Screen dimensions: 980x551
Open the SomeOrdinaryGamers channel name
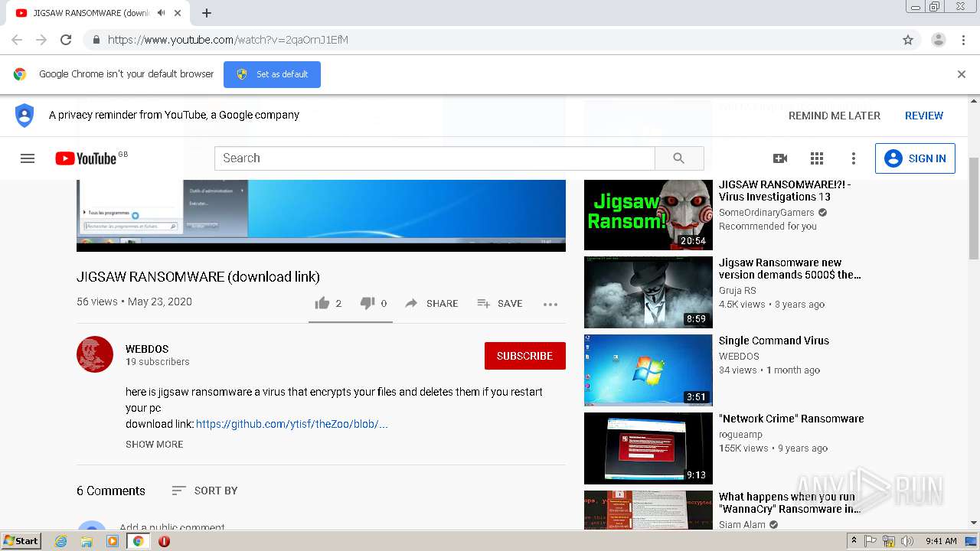pyautogui.click(x=766, y=213)
